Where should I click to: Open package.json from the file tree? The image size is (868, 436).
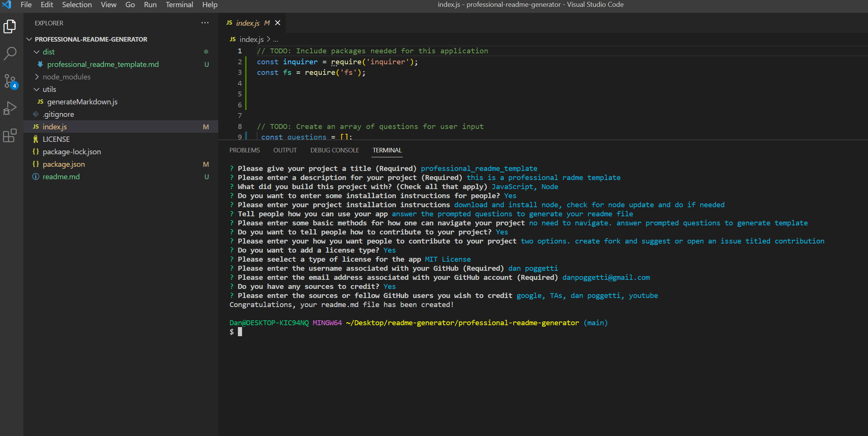(x=64, y=164)
